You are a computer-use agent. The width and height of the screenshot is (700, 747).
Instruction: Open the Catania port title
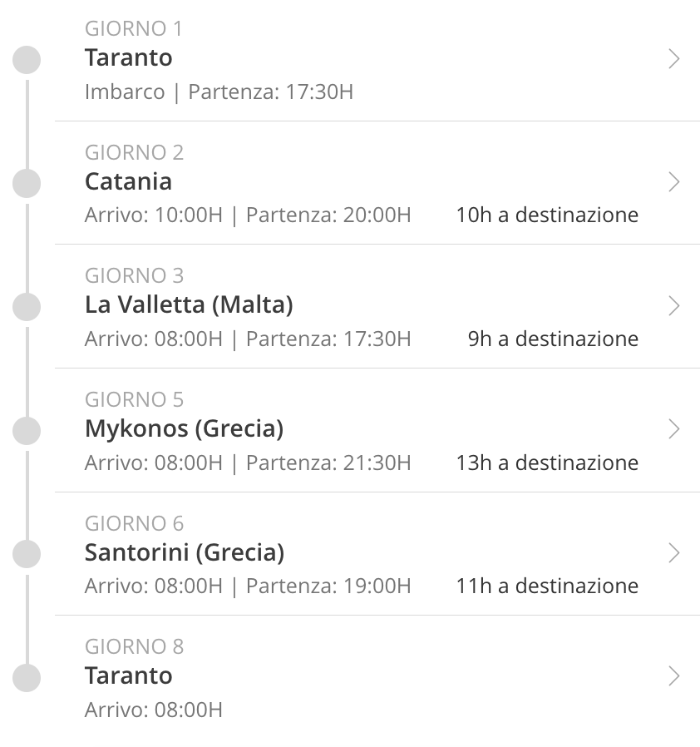(128, 181)
